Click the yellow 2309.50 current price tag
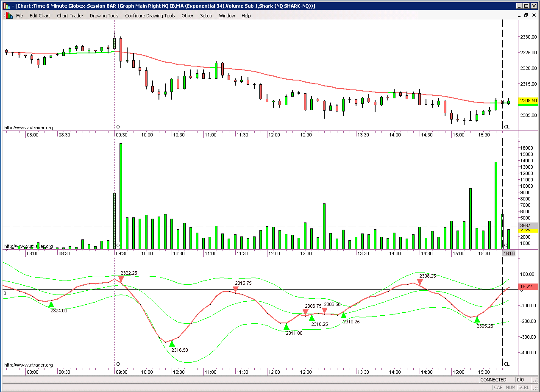540x392 pixels. pos(529,101)
